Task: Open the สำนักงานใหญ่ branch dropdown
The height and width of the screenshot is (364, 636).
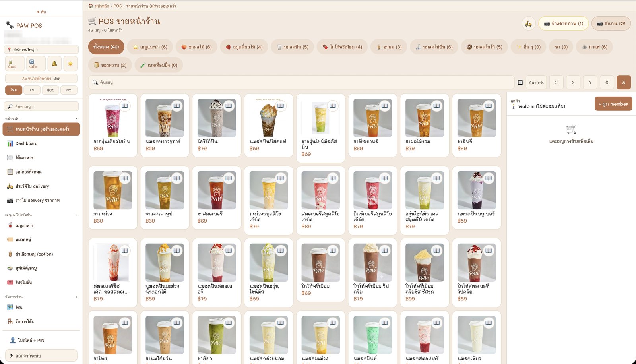Action: 41,50
